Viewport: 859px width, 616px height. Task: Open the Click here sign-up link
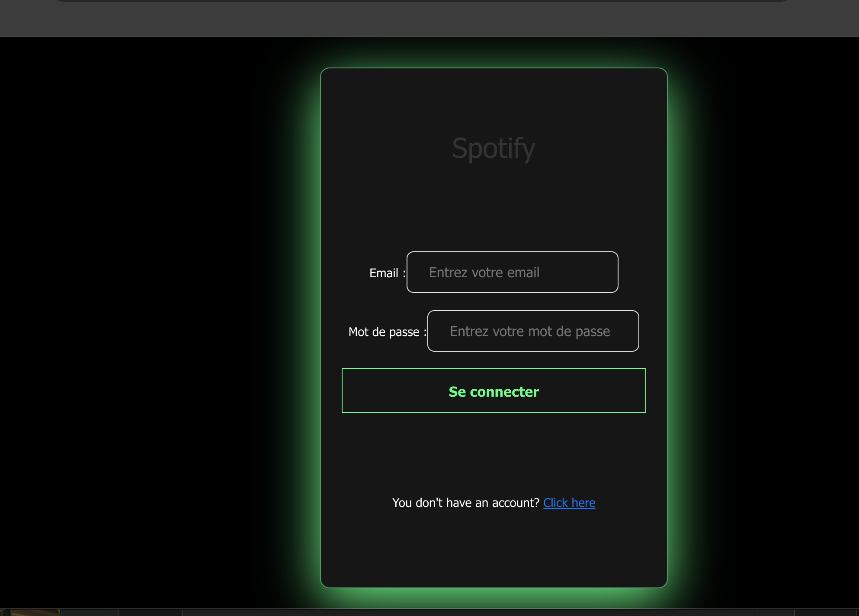pos(569,503)
